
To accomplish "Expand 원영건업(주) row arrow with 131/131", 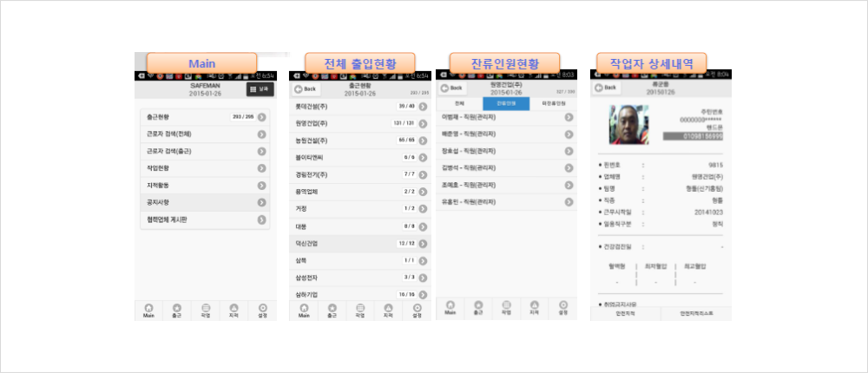I will point(423,123).
